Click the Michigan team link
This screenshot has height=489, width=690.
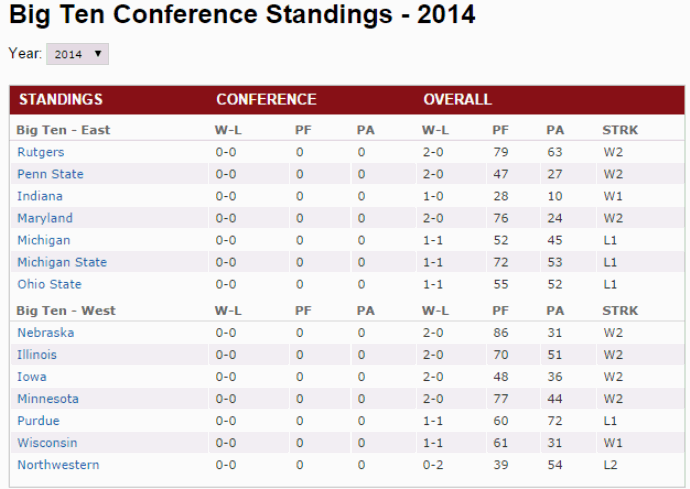tap(44, 240)
